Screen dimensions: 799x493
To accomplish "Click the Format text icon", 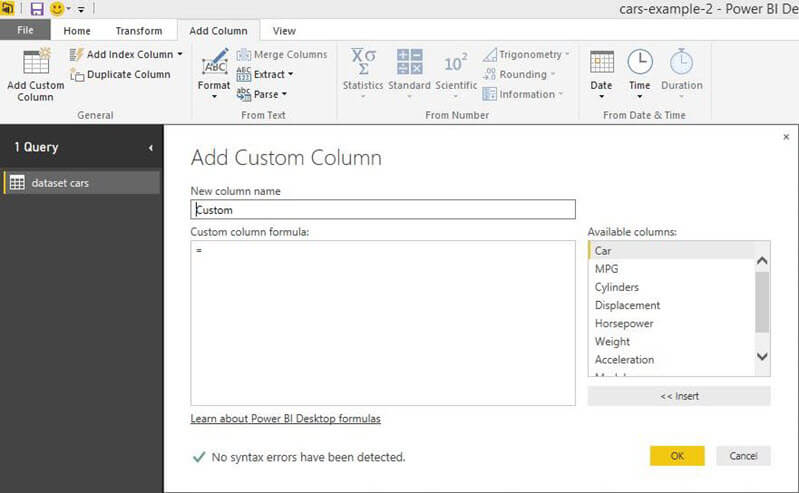I will [x=214, y=64].
